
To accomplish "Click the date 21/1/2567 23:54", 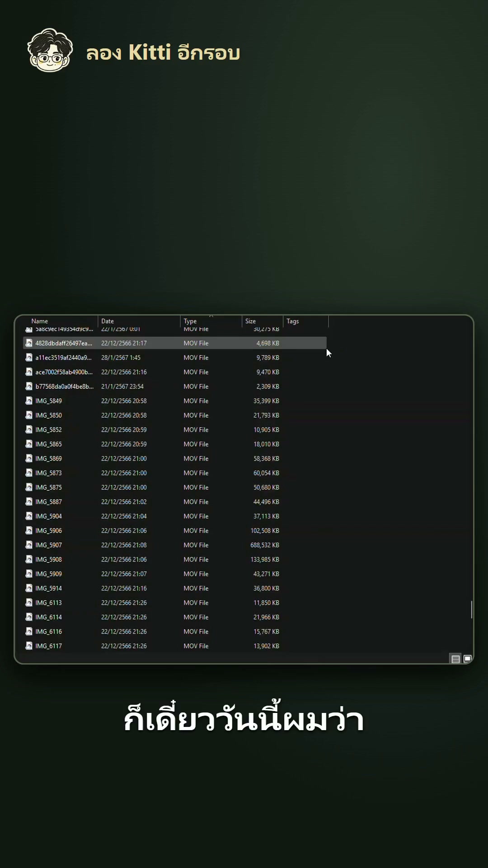I will tap(122, 387).
